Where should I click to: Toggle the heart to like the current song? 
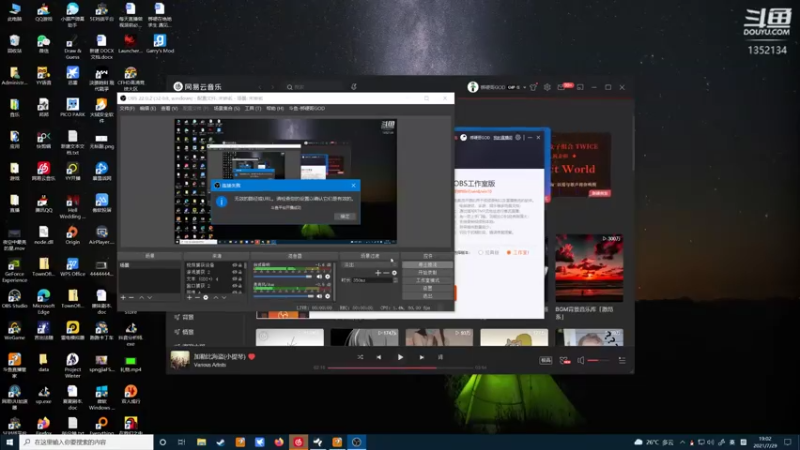pyautogui.click(x=252, y=357)
